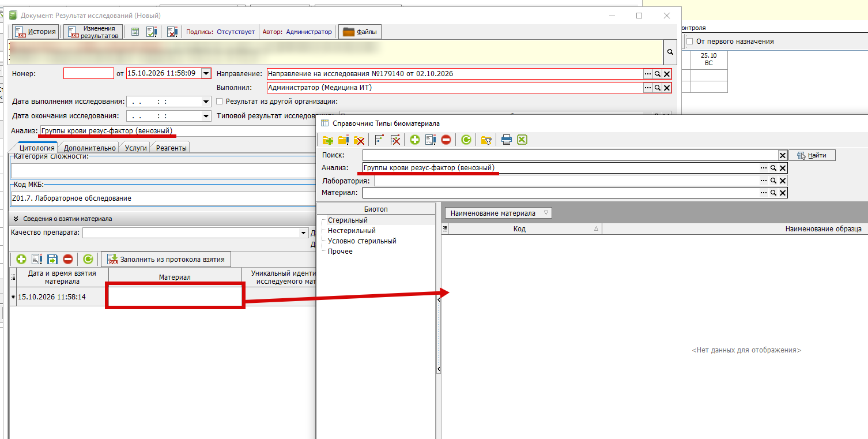Click the folder filter icon in Справочник
Viewport: 868px width, 439px height.
[486, 140]
